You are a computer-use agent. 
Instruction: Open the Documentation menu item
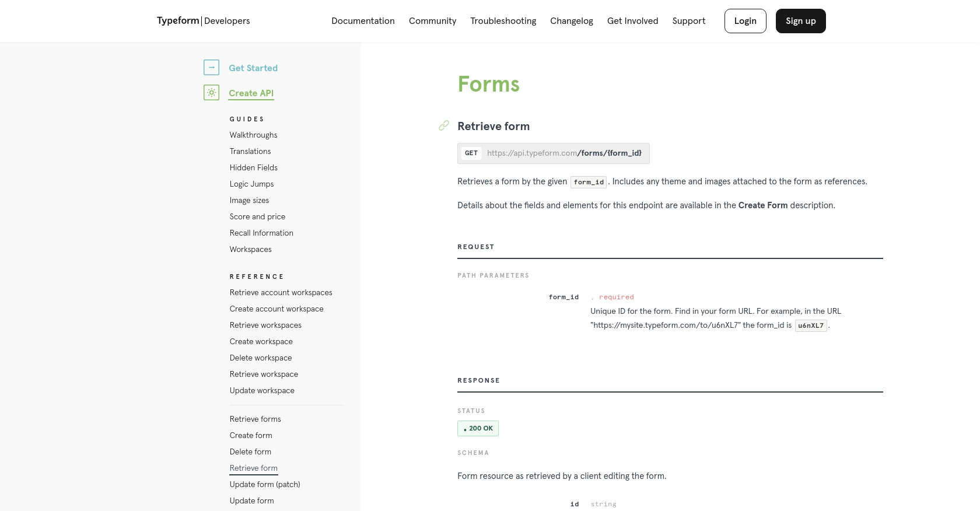pyautogui.click(x=363, y=21)
